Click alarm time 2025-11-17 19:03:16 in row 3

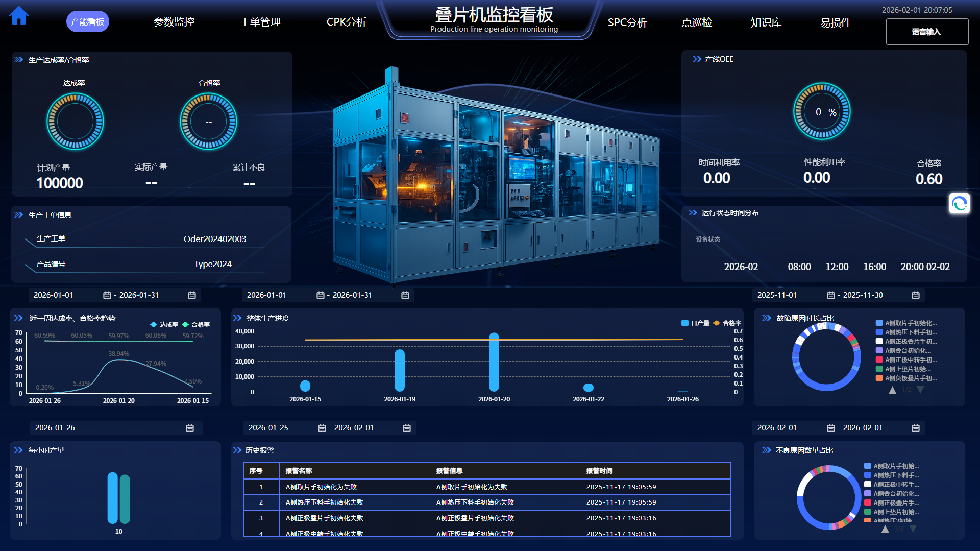click(x=621, y=518)
